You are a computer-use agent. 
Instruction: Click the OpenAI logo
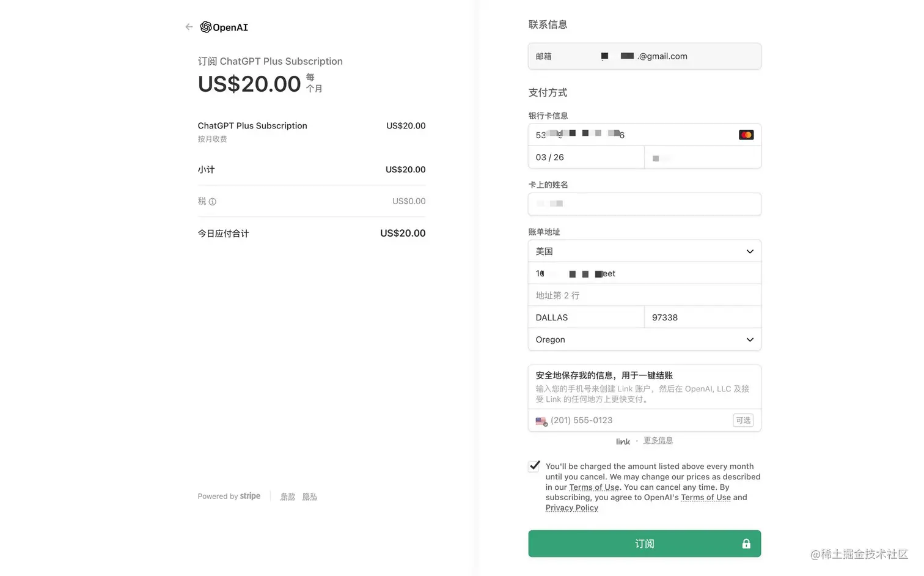(224, 27)
